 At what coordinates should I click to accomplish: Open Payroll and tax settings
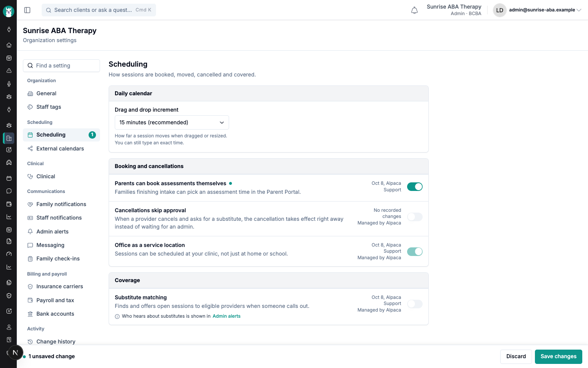[61, 301]
